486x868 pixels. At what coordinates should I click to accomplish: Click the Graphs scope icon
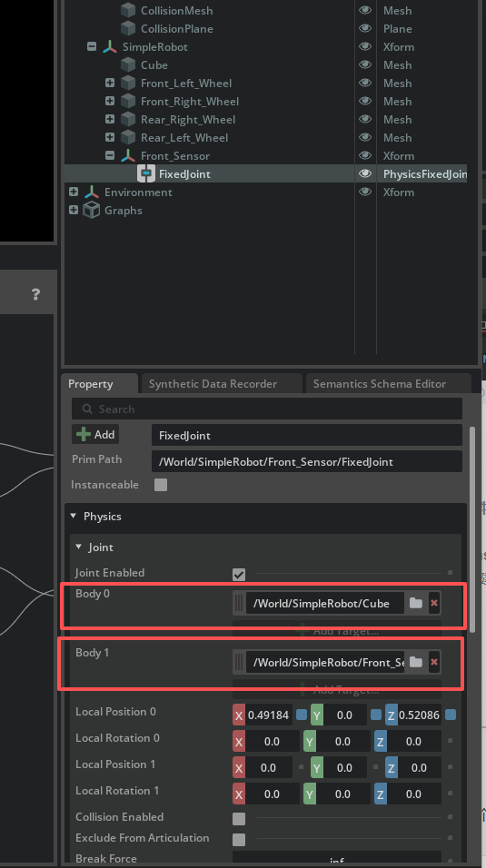pyautogui.click(x=92, y=211)
